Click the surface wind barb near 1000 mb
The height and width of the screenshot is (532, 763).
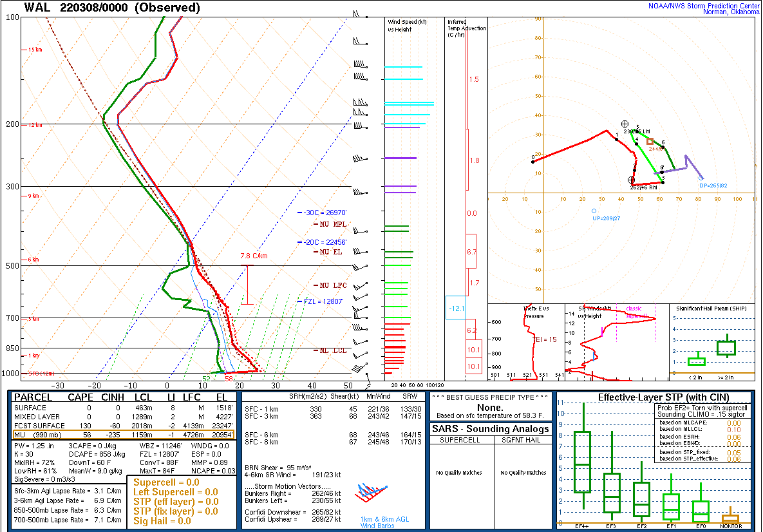coord(368,376)
